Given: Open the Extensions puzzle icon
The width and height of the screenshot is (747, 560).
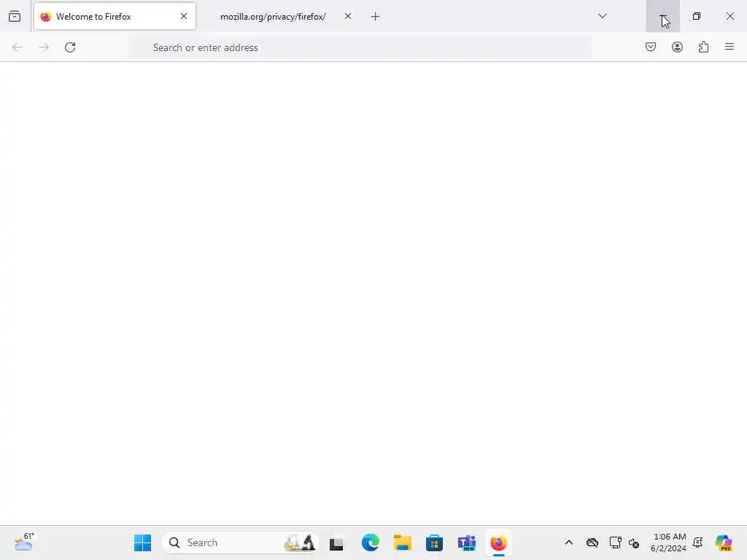Looking at the screenshot, I should pyautogui.click(x=703, y=47).
